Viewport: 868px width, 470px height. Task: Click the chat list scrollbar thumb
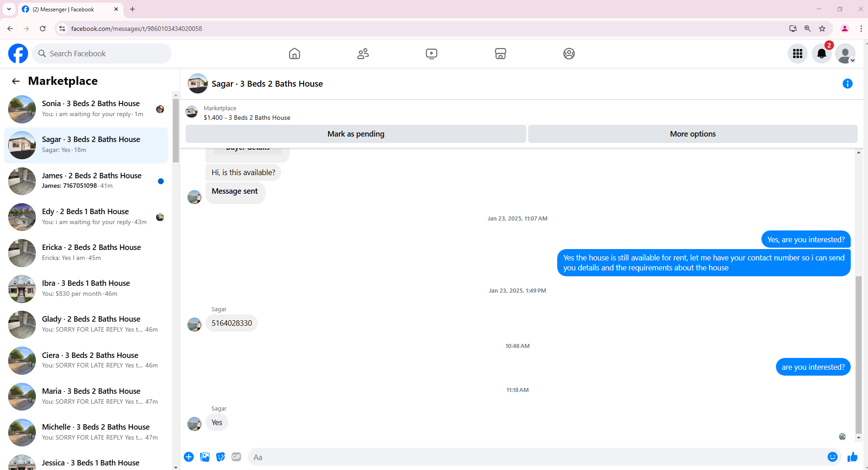click(x=176, y=130)
